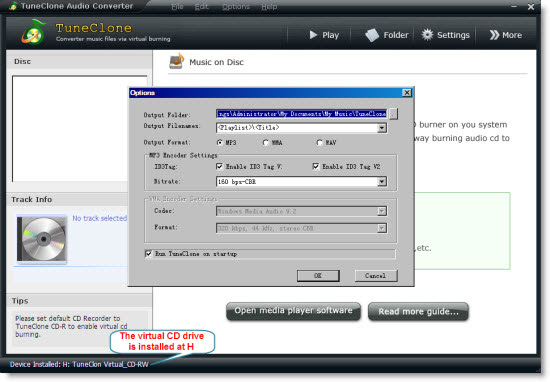Open Settings via the gear icon

(x=427, y=35)
